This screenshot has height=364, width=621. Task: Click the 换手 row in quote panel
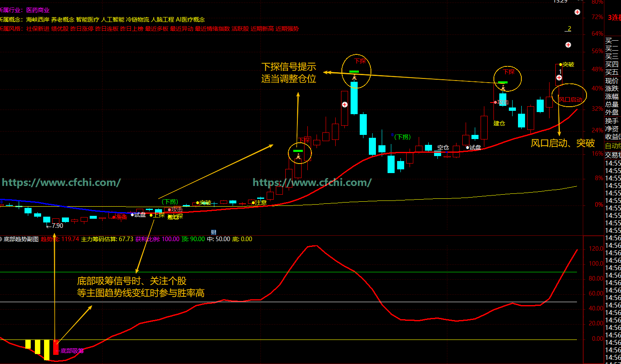tap(612, 121)
